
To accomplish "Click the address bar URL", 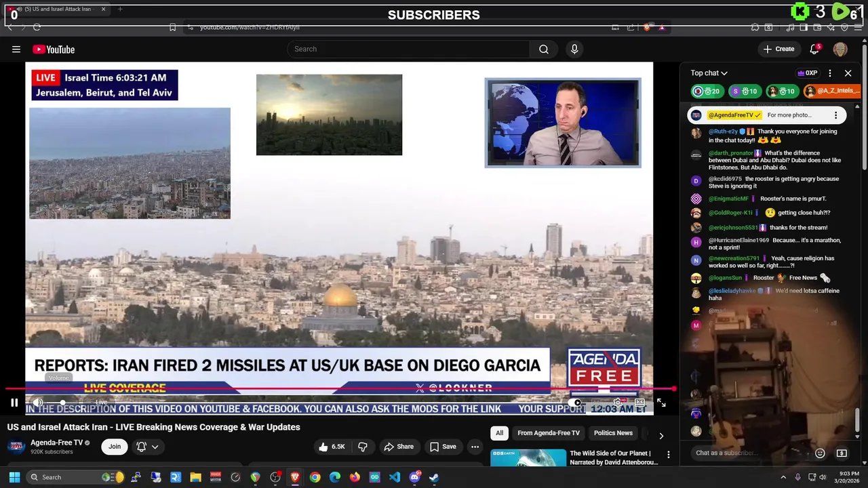I will coord(250,27).
